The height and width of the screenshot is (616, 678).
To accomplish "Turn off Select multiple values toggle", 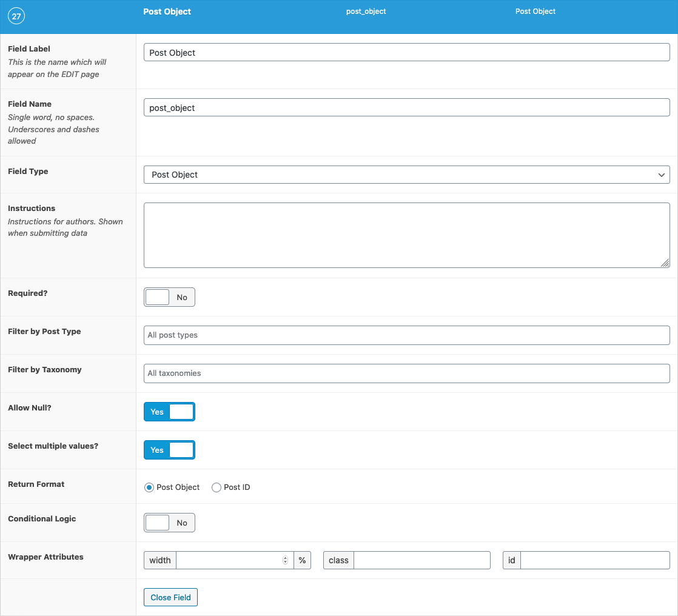I will coord(170,450).
